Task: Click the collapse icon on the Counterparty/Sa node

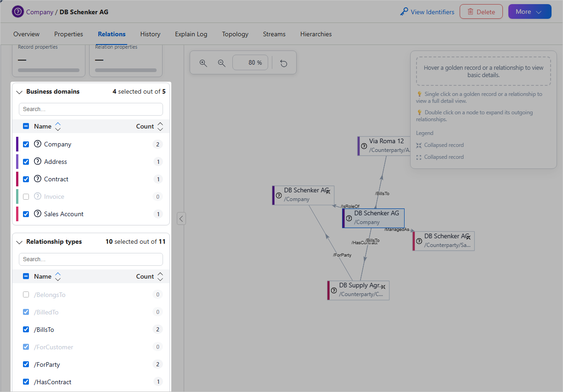Action: 468,237
